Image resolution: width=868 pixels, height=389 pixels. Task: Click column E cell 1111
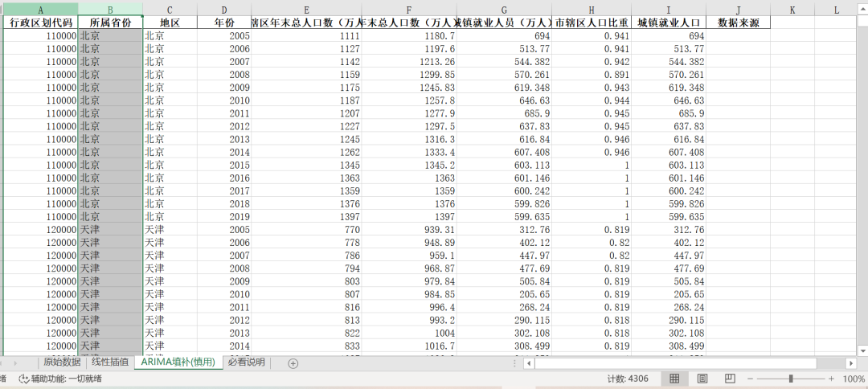pos(306,35)
